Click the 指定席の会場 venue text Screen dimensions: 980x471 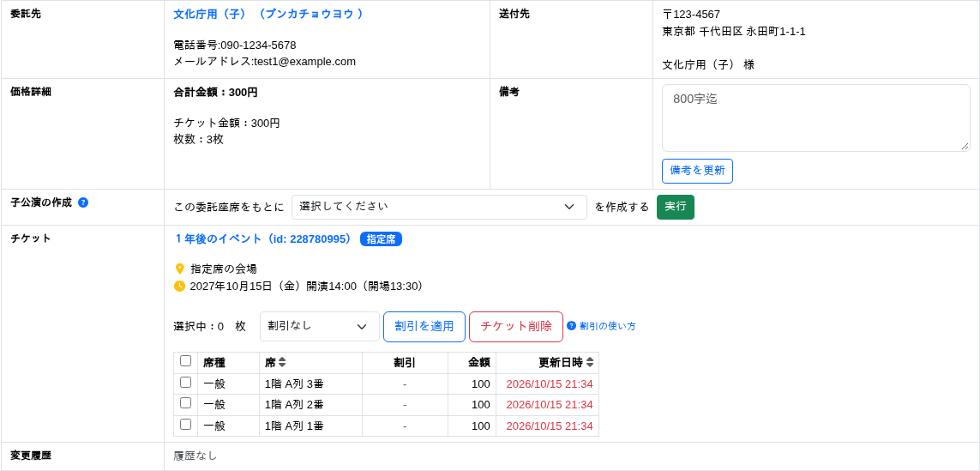[224, 269]
